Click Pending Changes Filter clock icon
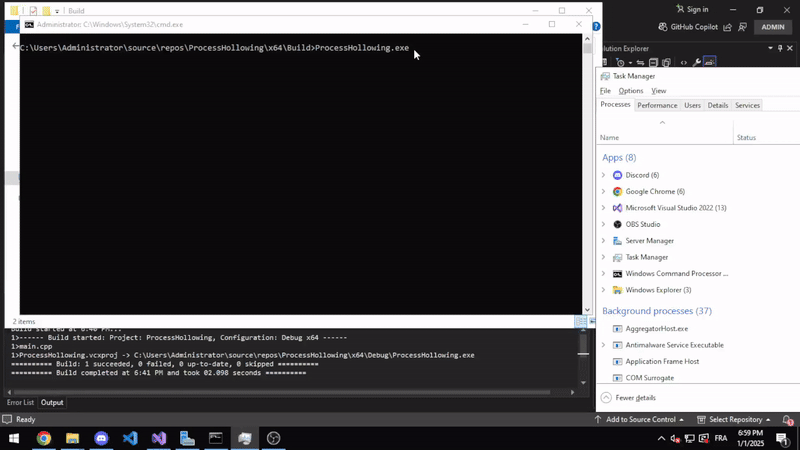This screenshot has height=450, width=800. [x=620, y=62]
